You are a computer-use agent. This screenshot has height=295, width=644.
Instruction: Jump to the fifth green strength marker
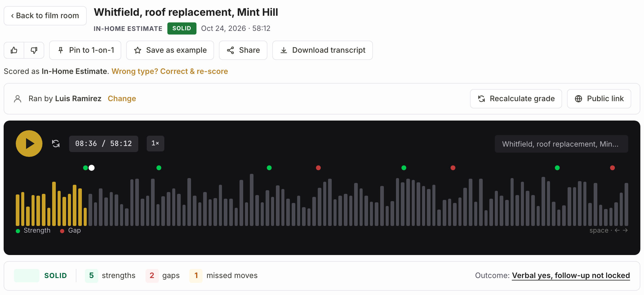557,168
